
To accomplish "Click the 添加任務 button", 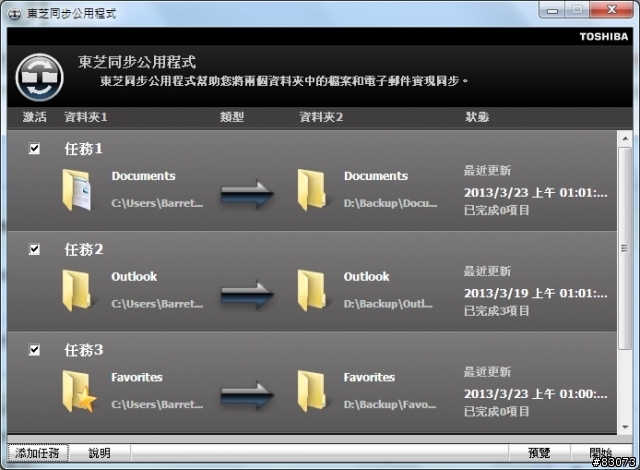I will tap(38, 453).
